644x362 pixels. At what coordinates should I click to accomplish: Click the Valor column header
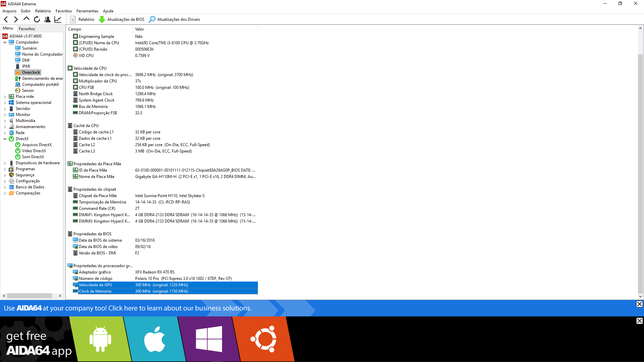[x=195, y=29]
